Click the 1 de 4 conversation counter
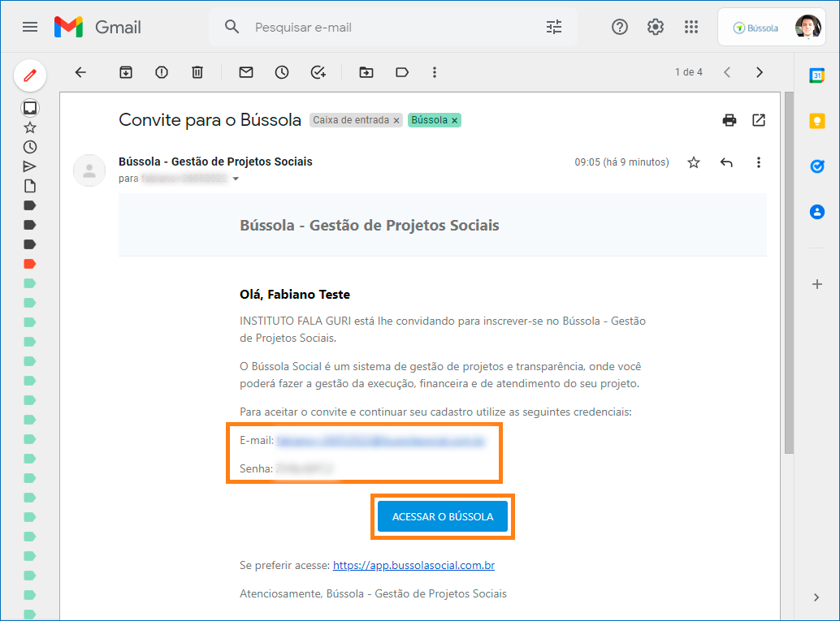This screenshot has height=621, width=840. tap(688, 72)
